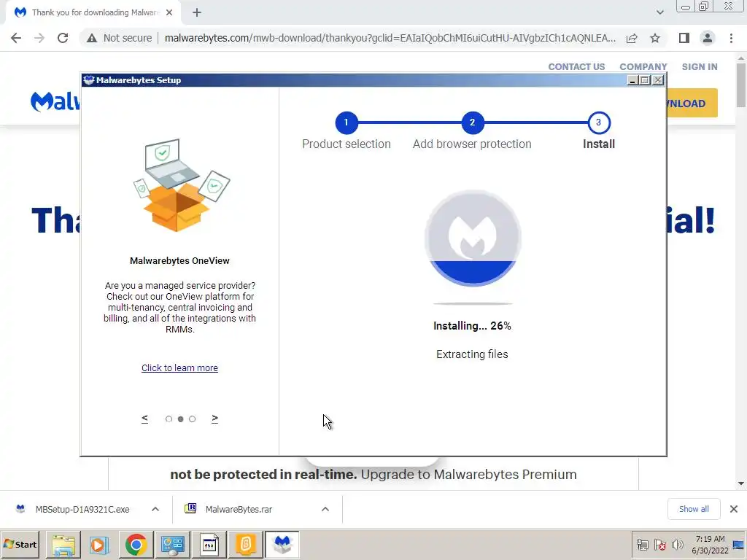
Task: Close the downloads bar
Action: click(734, 510)
